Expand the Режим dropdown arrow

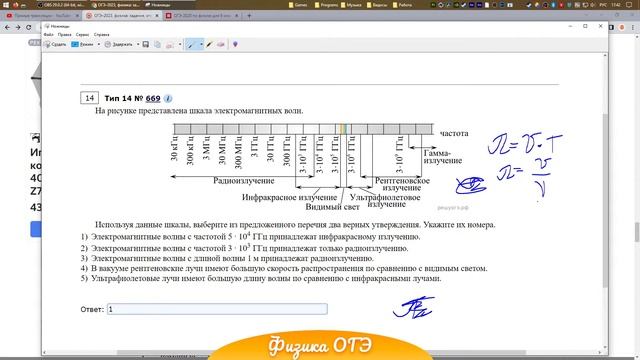pyautogui.click(x=98, y=44)
